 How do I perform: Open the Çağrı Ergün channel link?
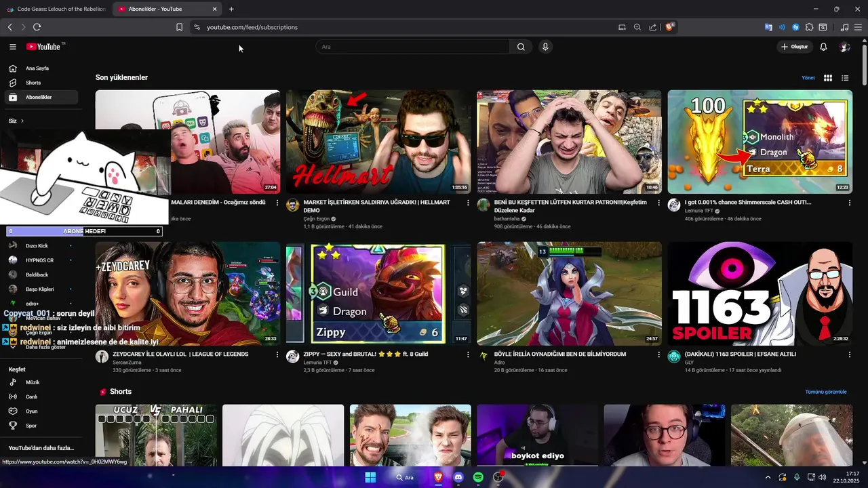click(316, 219)
